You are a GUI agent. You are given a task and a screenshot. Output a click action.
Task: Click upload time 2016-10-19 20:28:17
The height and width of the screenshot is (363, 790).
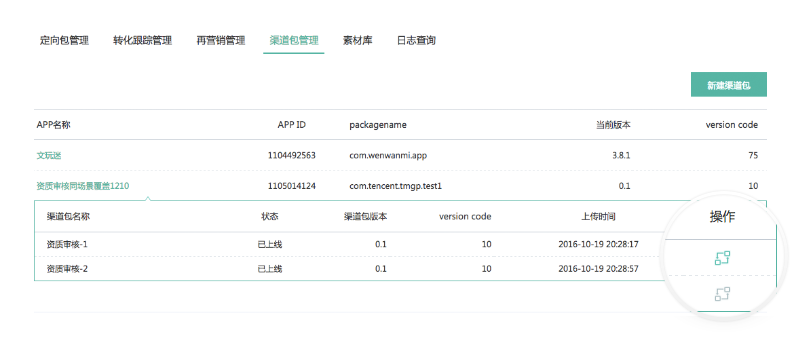click(599, 245)
